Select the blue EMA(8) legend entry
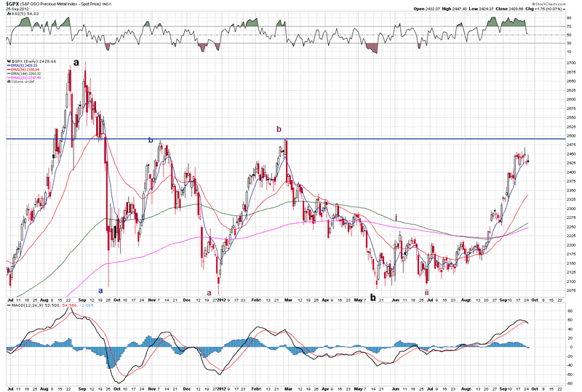Screen dimensions: 582x392 click(23, 66)
